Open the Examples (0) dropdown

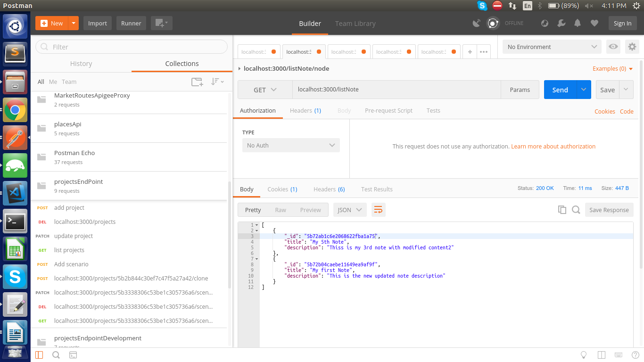coord(612,69)
